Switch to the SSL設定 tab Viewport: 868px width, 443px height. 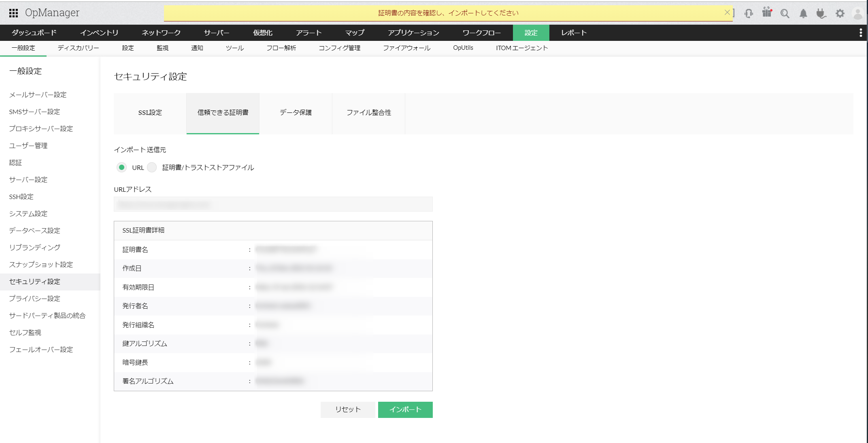click(150, 113)
